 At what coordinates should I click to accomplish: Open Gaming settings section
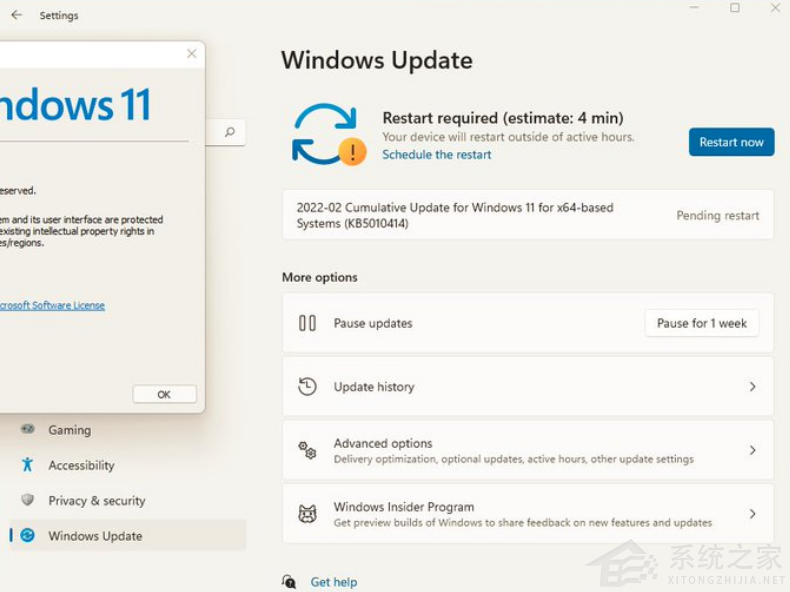[128, 430]
